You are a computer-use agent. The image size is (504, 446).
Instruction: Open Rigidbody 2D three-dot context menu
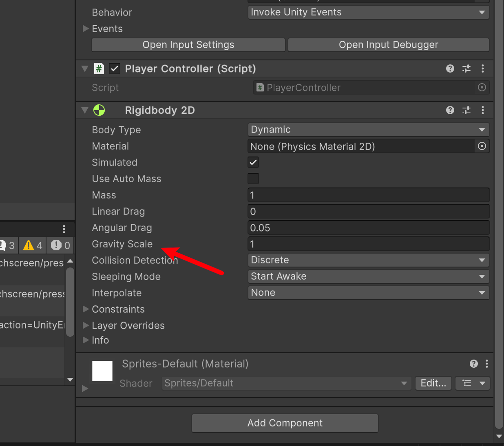[x=483, y=110]
